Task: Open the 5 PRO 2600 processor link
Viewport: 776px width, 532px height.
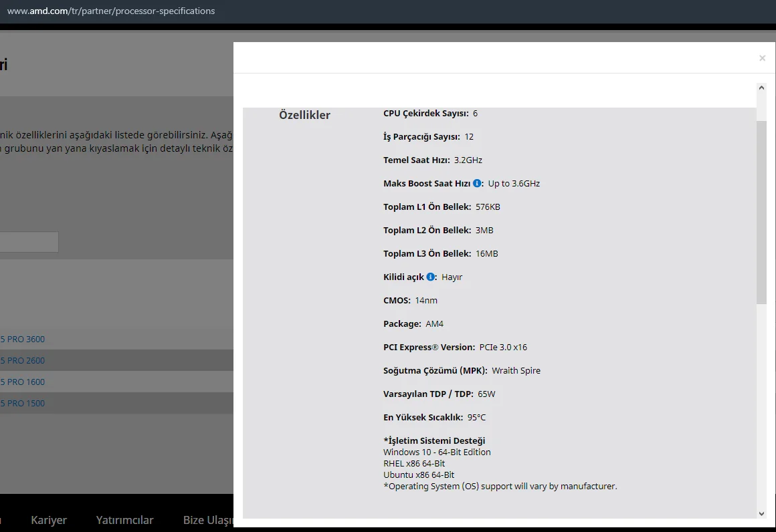Action: coord(23,360)
